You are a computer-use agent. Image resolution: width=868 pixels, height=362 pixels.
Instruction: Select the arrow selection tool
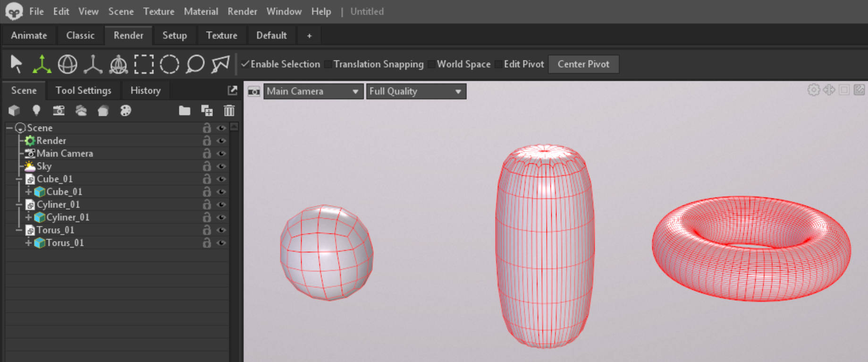point(17,64)
